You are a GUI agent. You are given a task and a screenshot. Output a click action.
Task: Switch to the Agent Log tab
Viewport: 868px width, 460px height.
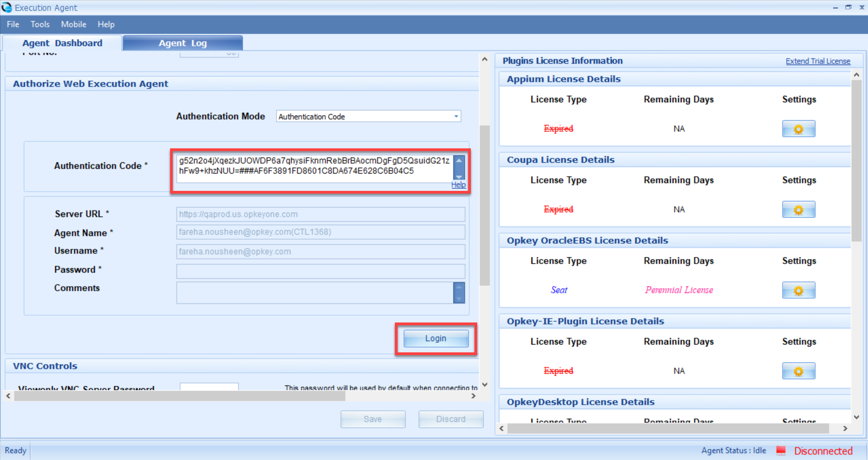183,43
